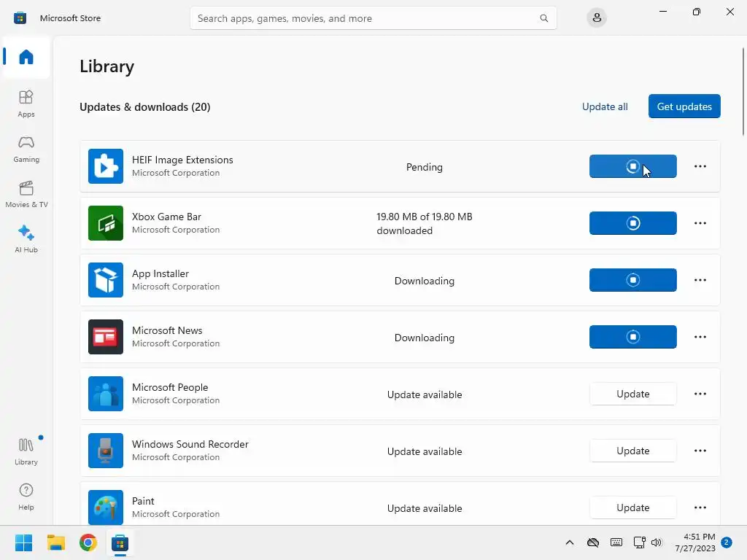Viewport: 747px width, 560px height.
Task: Open the AI Hub section
Action: tap(26, 239)
